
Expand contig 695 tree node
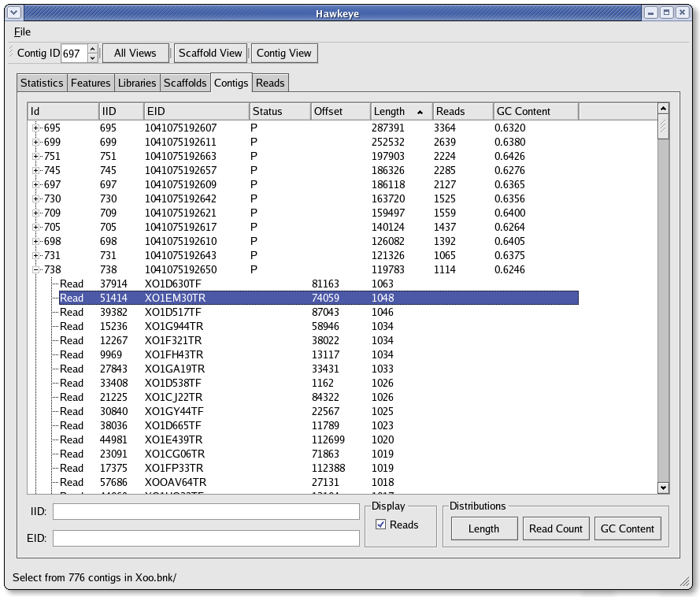click(36, 128)
